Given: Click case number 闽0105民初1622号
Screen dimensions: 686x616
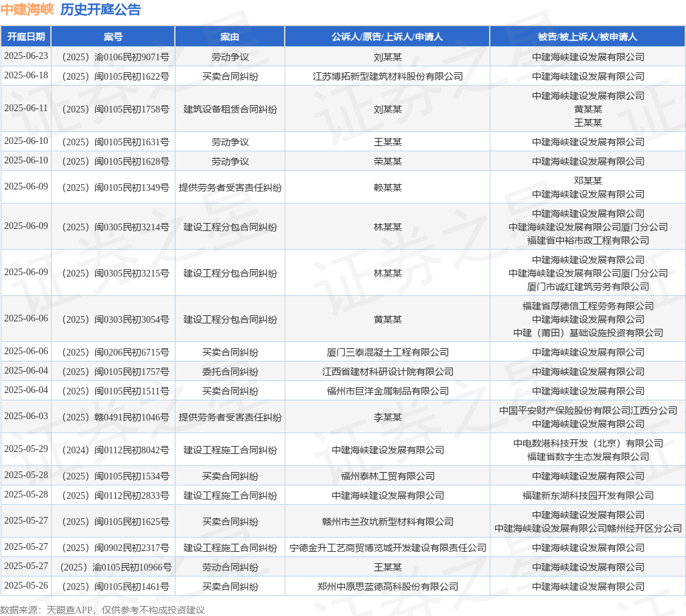Looking at the screenshot, I should (115, 76).
